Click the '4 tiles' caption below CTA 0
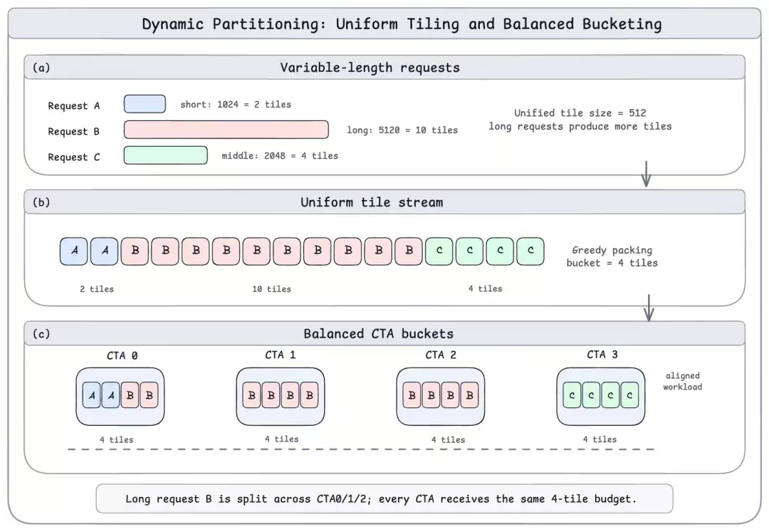The image size is (769, 532). tap(117, 440)
